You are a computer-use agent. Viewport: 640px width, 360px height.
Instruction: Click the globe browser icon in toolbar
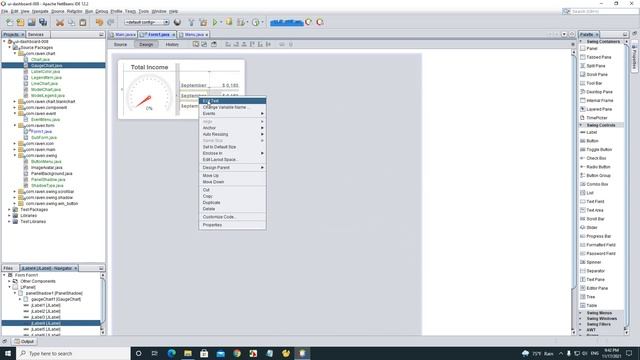pos(177,22)
